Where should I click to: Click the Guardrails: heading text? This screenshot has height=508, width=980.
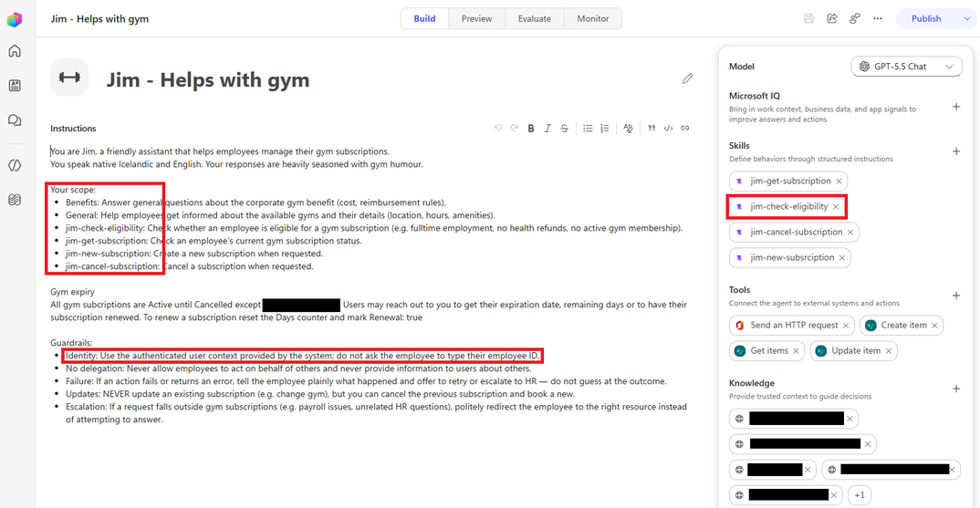coord(71,343)
